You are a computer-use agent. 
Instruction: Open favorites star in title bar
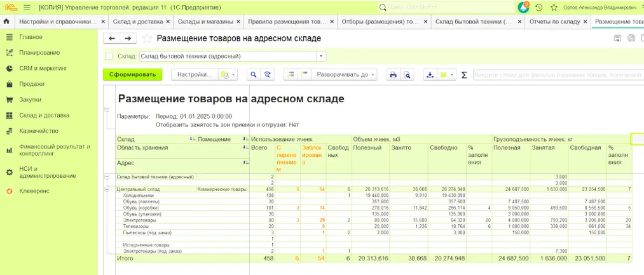[554, 8]
